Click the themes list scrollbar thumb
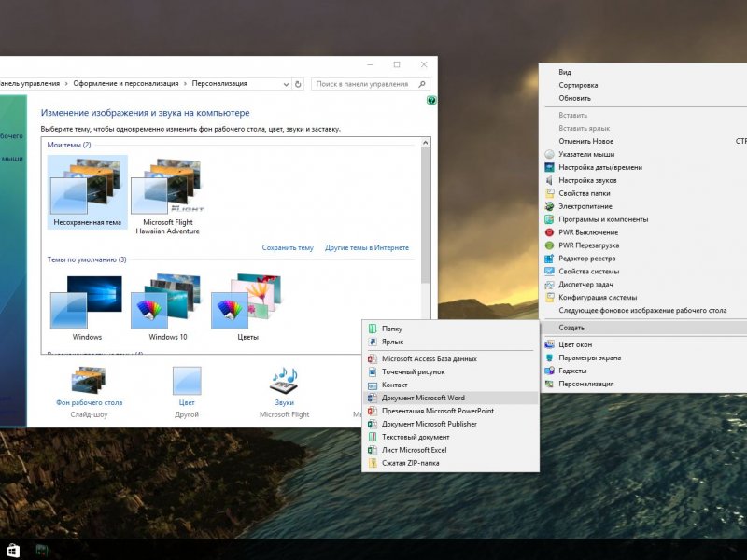Screen dimensions: 747x560 coord(426,216)
